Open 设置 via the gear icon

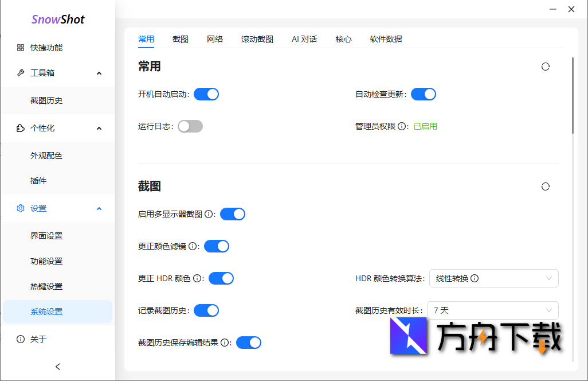(21, 208)
